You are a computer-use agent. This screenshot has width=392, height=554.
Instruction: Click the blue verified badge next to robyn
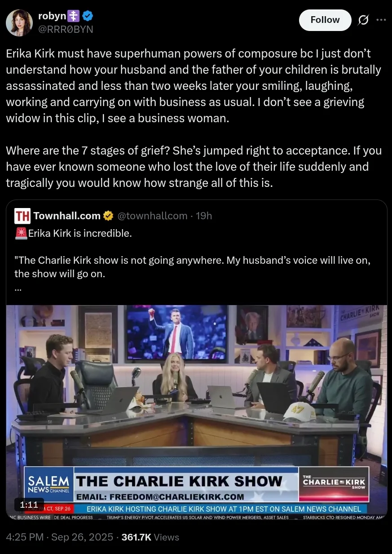88,17
